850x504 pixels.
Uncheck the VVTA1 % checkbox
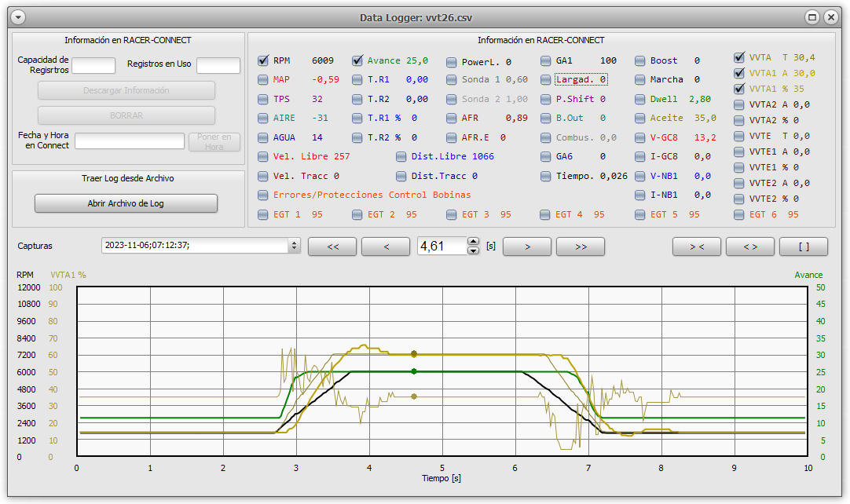[739, 89]
